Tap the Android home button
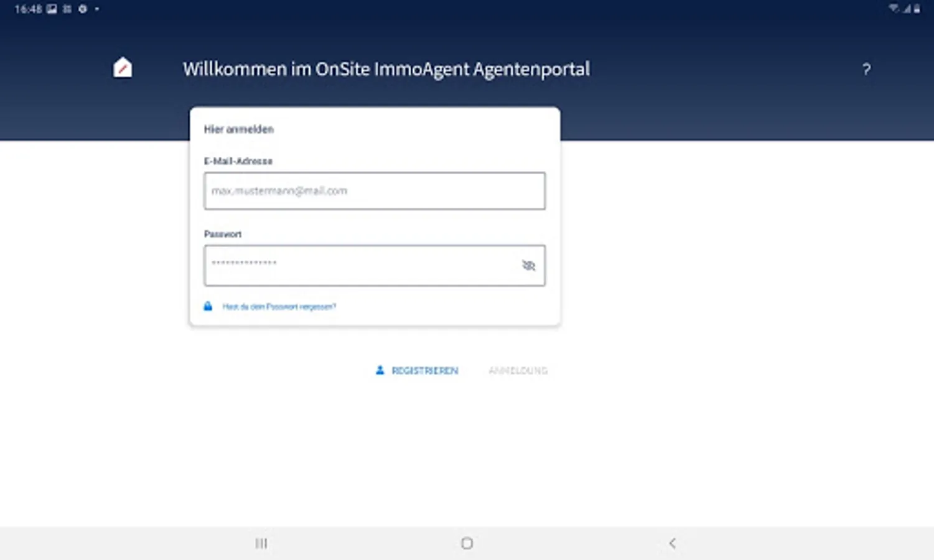The width and height of the screenshot is (934, 560). (x=467, y=543)
